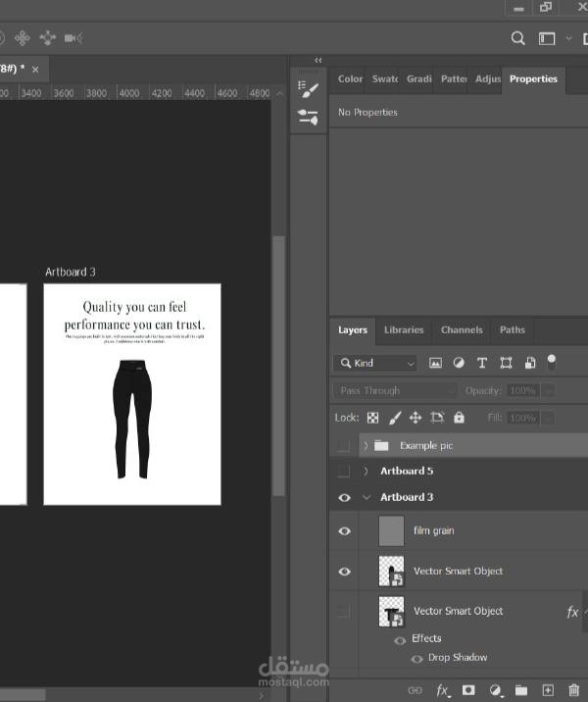
Task: Open the Brush Settings panel icon
Action: [309, 90]
